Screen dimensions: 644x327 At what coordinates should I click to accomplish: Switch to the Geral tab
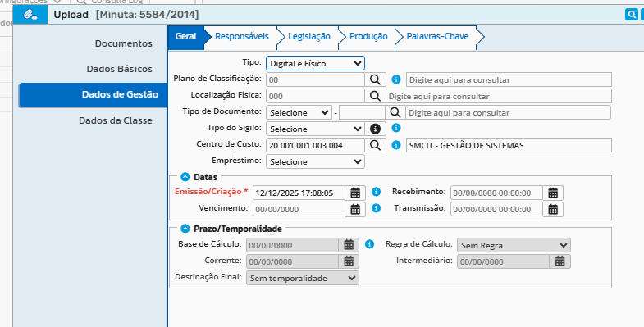point(186,37)
